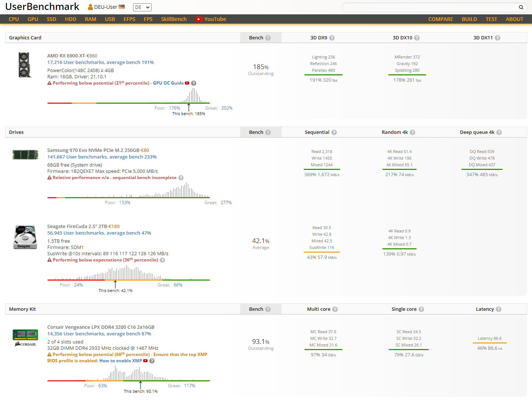Open help icon beside 3D DX10
The height and width of the screenshot is (420, 532).
point(417,38)
